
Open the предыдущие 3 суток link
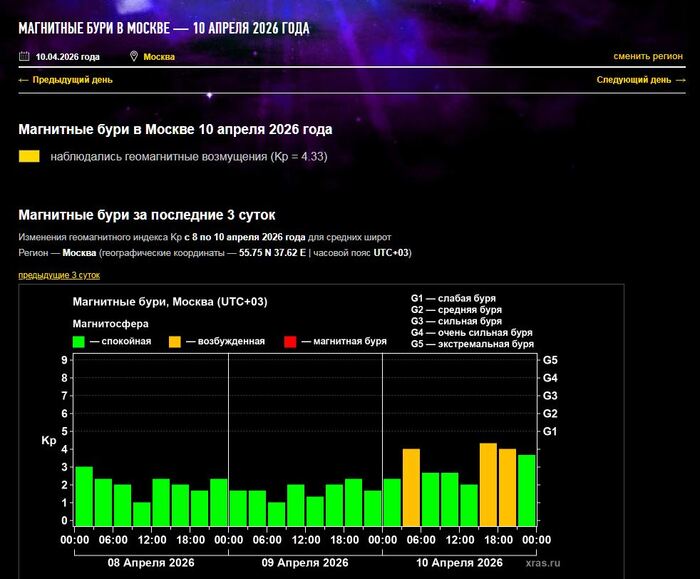[x=59, y=274]
